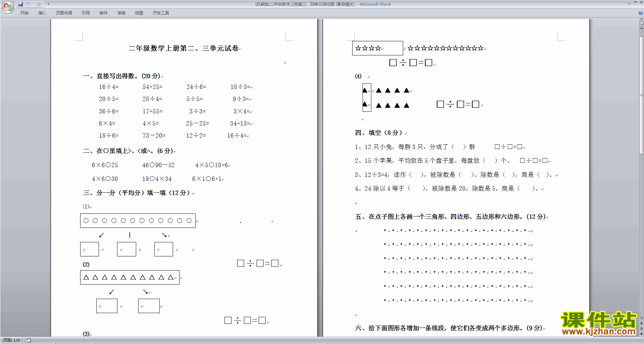This screenshot has height=344, width=644.
Task: Click the comparison 6×6○25
Action: (x=105, y=165)
